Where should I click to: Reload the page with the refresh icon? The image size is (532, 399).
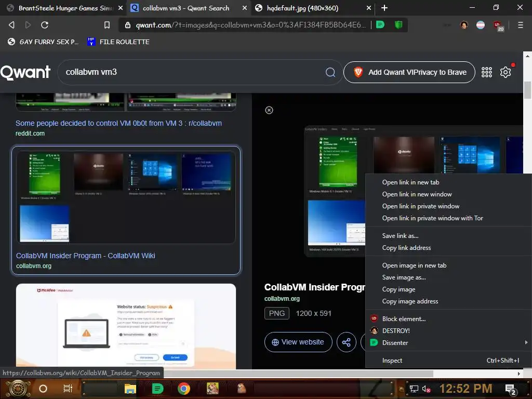pos(45,25)
